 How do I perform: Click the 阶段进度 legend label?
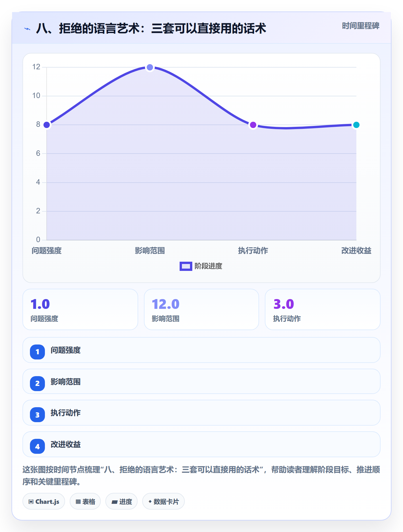tap(208, 266)
